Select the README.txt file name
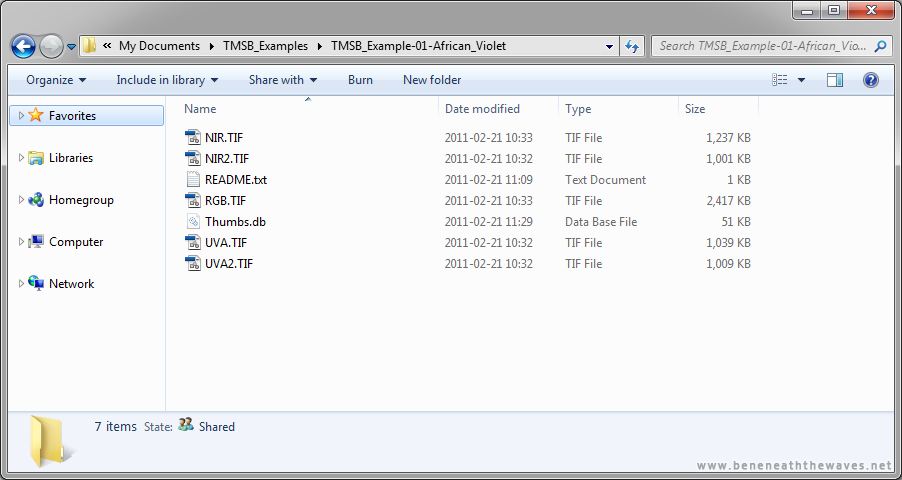Image resolution: width=902 pixels, height=480 pixels. pos(236,180)
